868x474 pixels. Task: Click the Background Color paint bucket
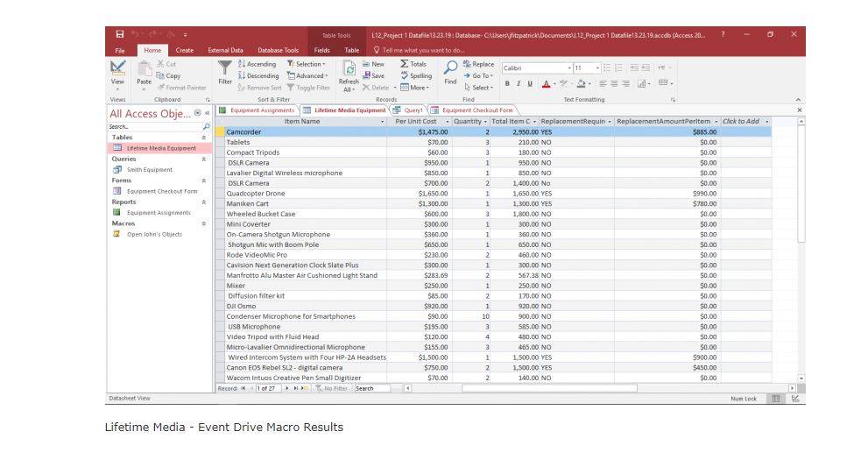point(581,83)
